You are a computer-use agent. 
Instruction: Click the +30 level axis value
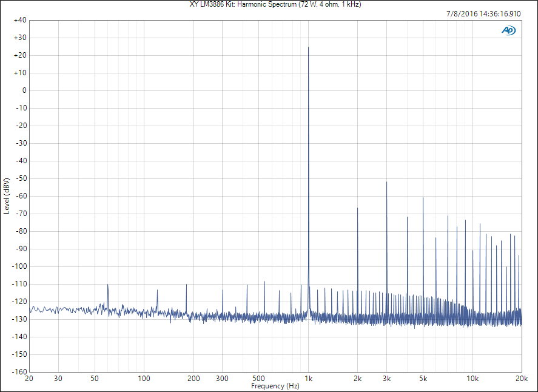(x=20, y=38)
